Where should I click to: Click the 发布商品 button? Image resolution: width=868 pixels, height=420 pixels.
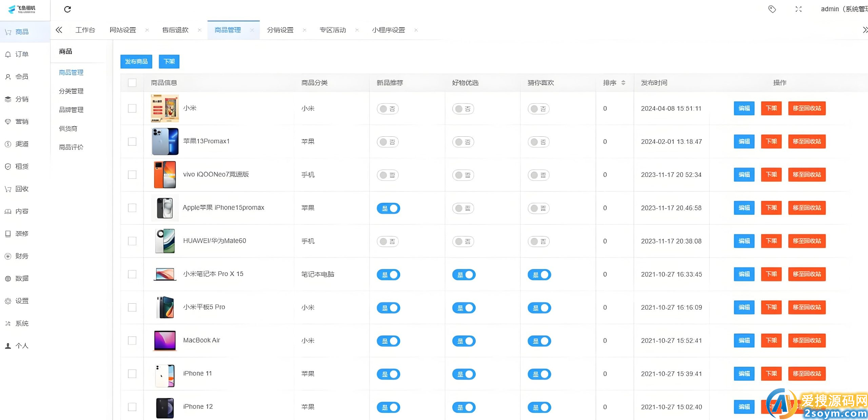click(136, 61)
